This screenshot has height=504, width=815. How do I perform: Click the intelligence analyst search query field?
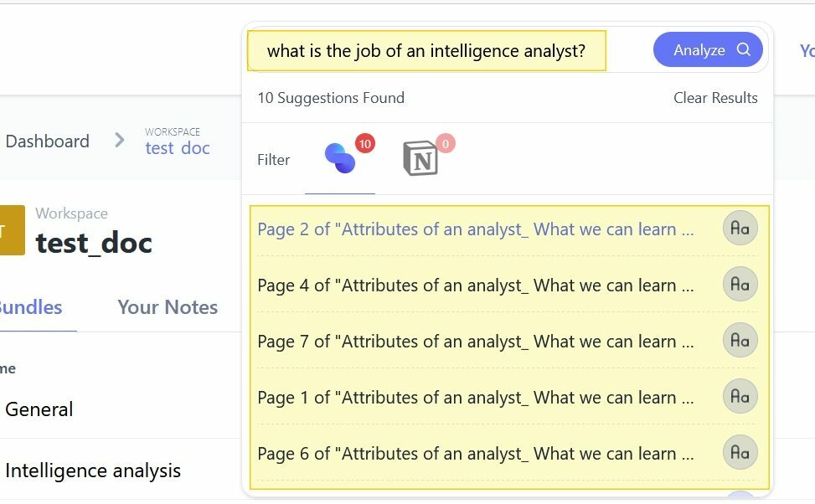[x=426, y=50]
